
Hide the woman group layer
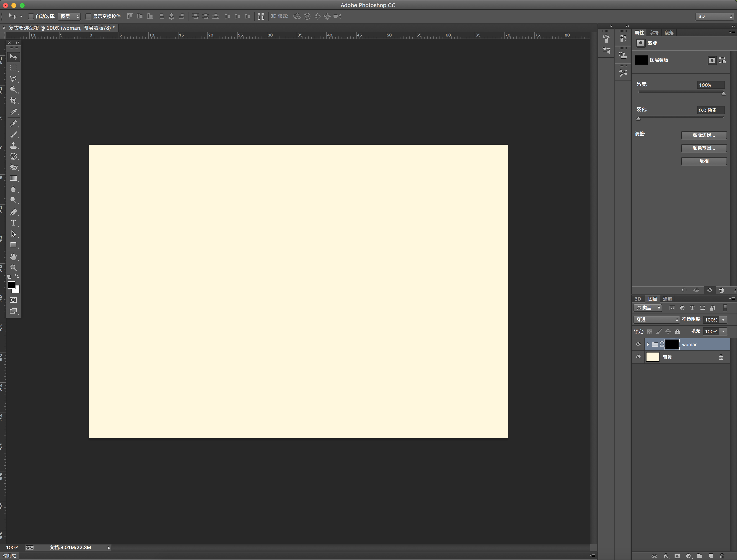tap(638, 344)
